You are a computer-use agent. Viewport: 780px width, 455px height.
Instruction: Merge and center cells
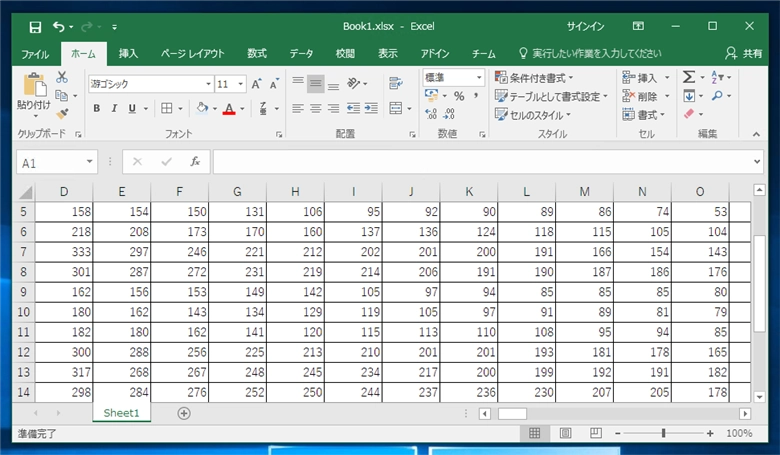pos(396,108)
